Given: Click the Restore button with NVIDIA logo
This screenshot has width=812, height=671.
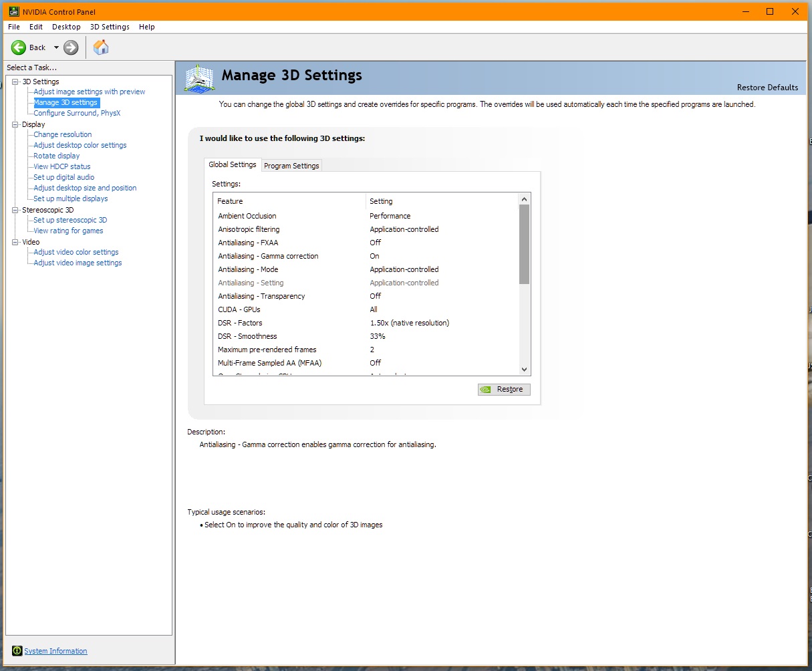Looking at the screenshot, I should (504, 389).
